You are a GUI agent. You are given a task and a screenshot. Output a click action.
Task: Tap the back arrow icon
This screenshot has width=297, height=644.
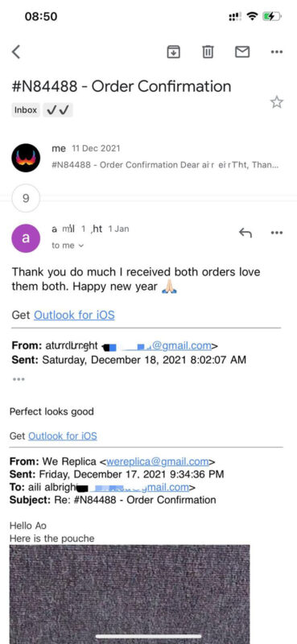(x=16, y=52)
